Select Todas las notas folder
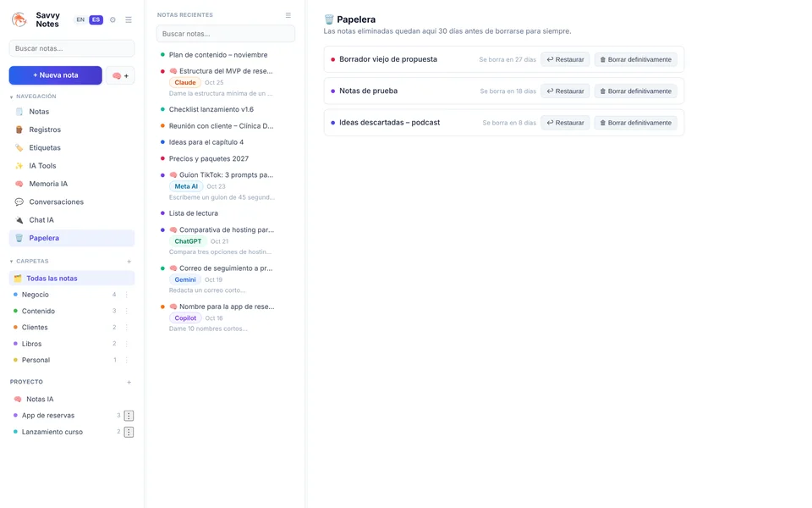Image resolution: width=812 pixels, height=508 pixels. [x=72, y=279]
